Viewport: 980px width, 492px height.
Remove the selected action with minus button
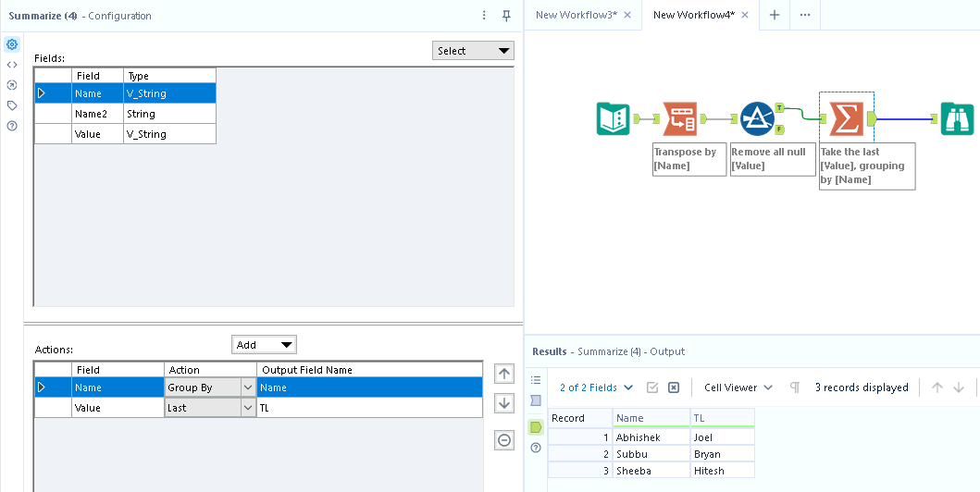pyautogui.click(x=504, y=440)
